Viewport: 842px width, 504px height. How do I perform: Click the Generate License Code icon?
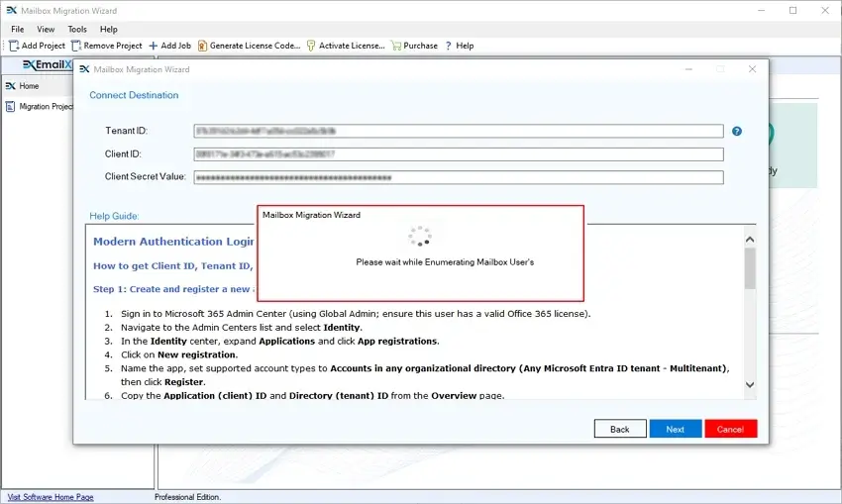point(202,46)
